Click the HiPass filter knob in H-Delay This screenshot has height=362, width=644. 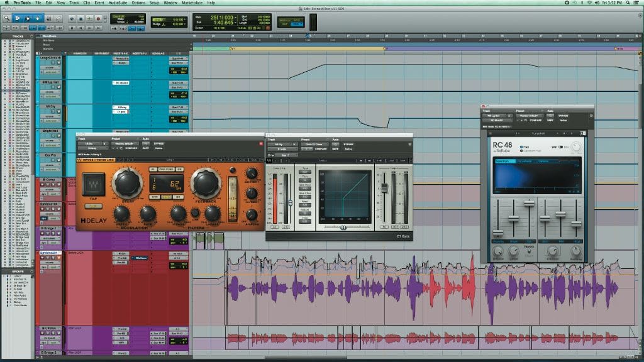(x=178, y=214)
